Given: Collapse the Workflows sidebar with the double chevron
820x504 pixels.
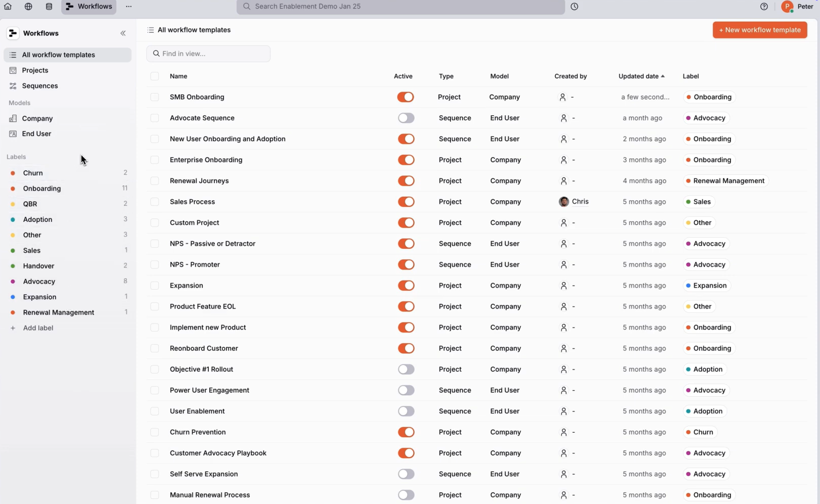Looking at the screenshot, I should (x=123, y=33).
